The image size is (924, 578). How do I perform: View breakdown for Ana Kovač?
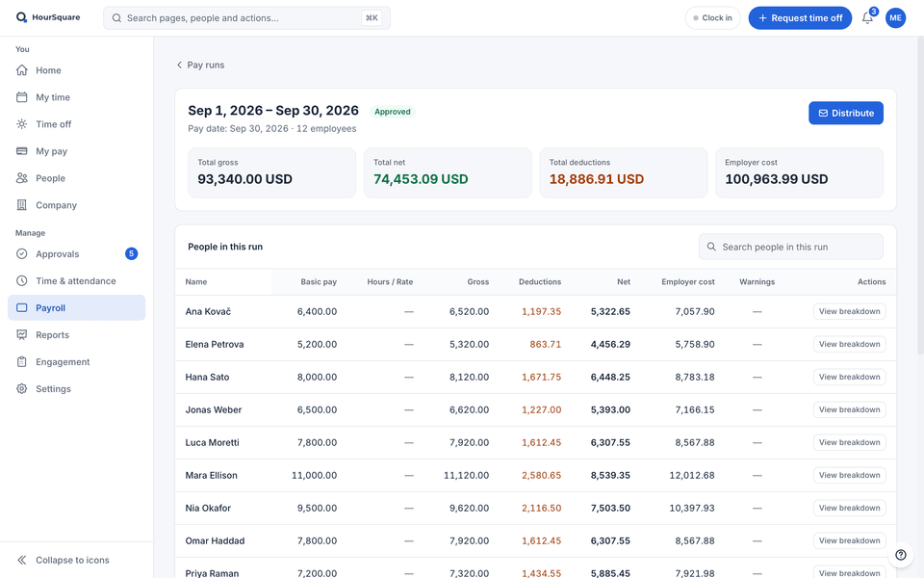point(849,311)
